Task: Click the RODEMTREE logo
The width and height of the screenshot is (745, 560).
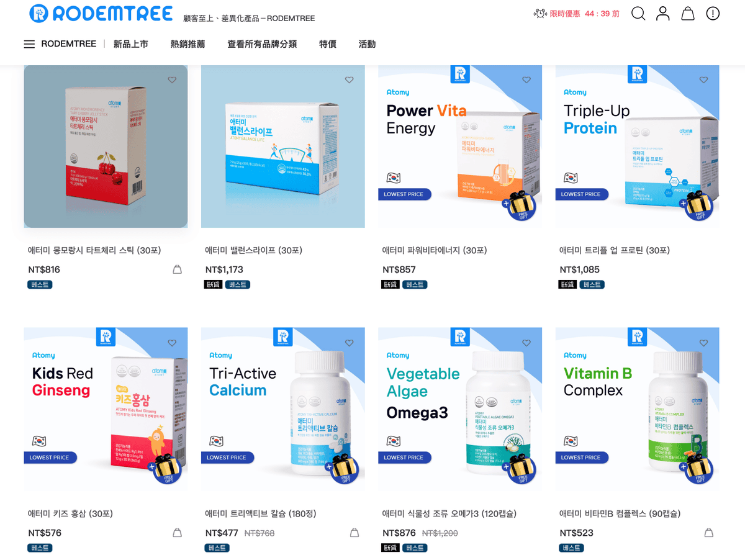Action: point(101,13)
